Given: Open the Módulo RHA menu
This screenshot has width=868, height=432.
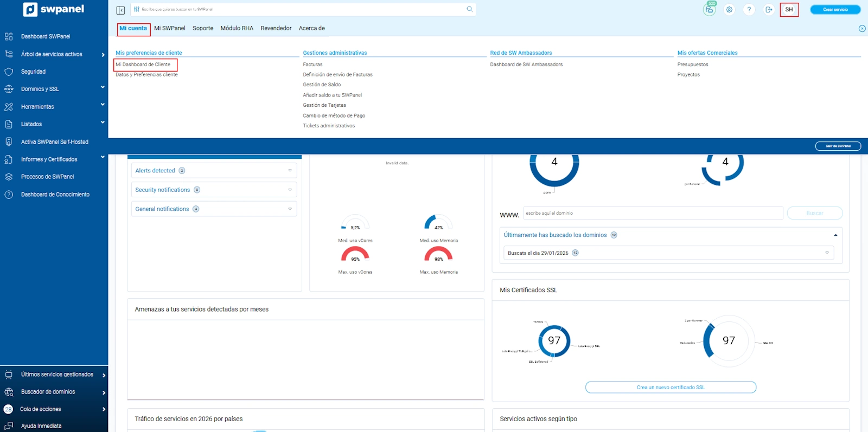Looking at the screenshot, I should tap(237, 28).
